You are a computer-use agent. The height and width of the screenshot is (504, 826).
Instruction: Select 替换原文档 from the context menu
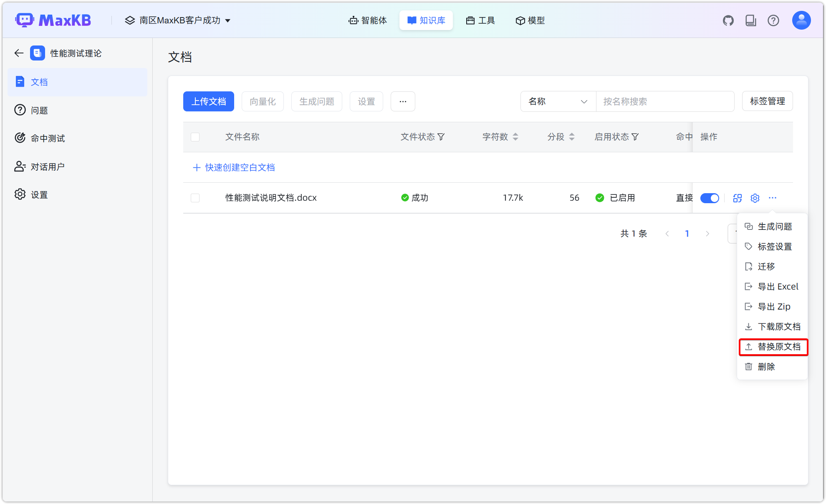point(773,347)
